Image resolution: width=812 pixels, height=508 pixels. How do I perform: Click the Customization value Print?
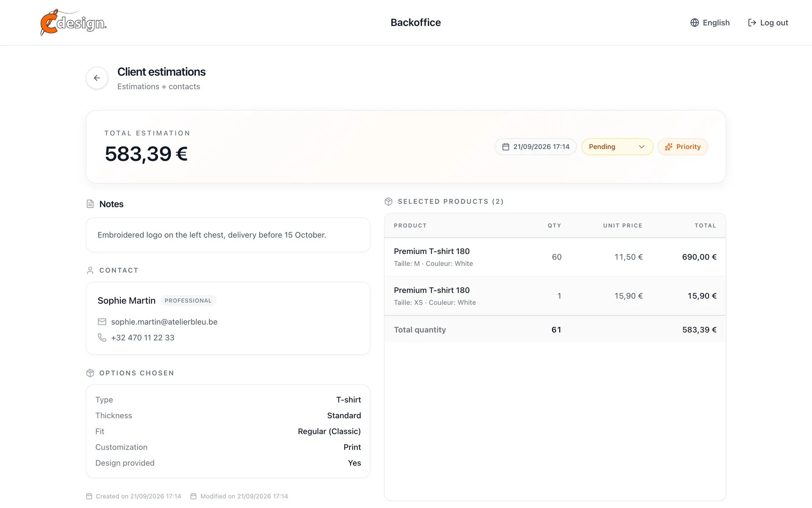coord(352,447)
